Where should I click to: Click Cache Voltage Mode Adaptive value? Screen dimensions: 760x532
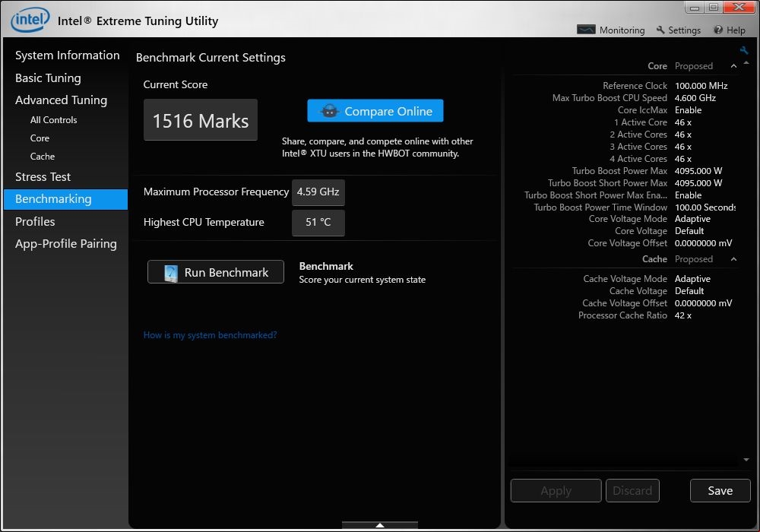pos(692,279)
